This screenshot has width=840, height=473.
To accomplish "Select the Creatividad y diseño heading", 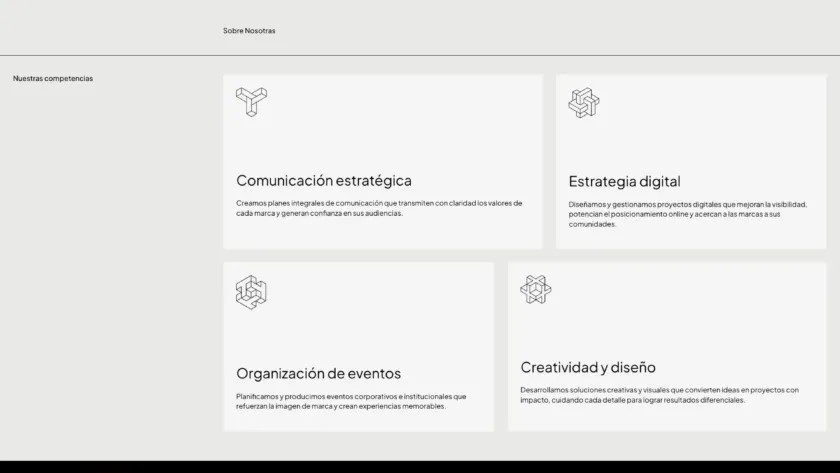I will pos(588,367).
